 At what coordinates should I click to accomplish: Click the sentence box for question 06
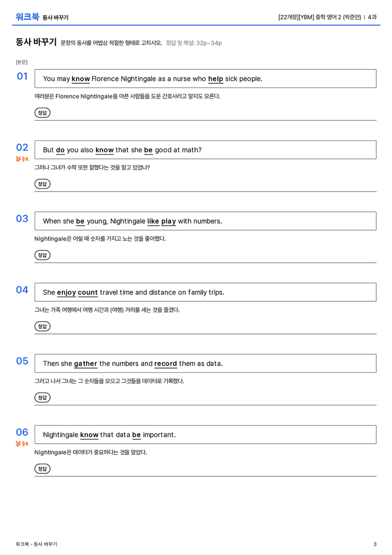coord(205,435)
